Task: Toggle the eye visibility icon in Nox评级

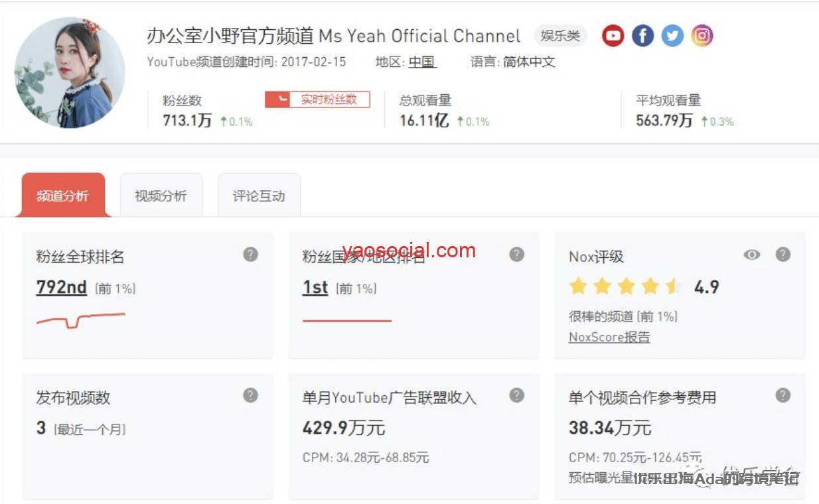Action: tap(751, 255)
